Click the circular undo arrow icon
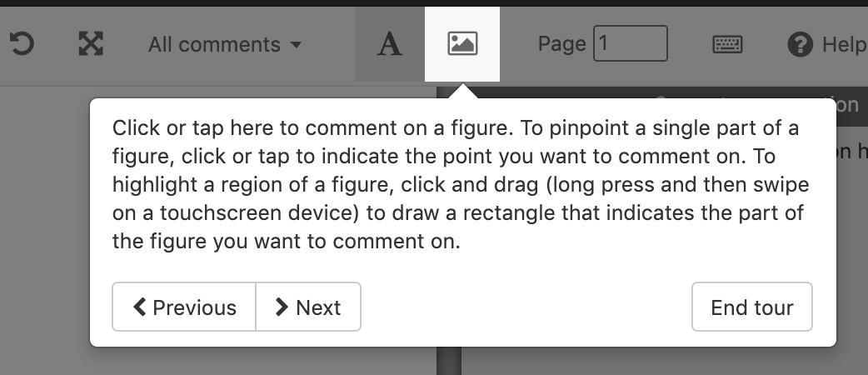Image resolution: width=868 pixels, height=375 pixels. (22, 44)
